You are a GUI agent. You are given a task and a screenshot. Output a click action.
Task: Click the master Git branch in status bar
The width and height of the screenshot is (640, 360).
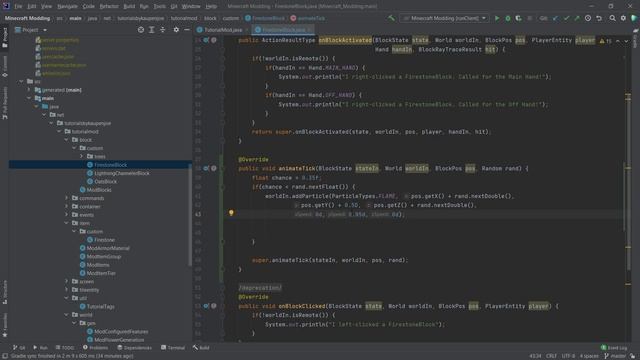tap(615, 356)
